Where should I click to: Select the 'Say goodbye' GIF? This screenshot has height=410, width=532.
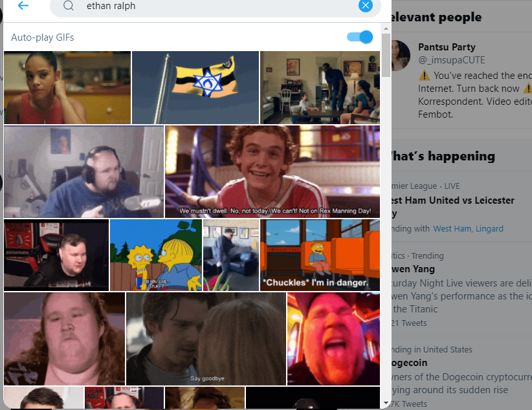pos(206,339)
